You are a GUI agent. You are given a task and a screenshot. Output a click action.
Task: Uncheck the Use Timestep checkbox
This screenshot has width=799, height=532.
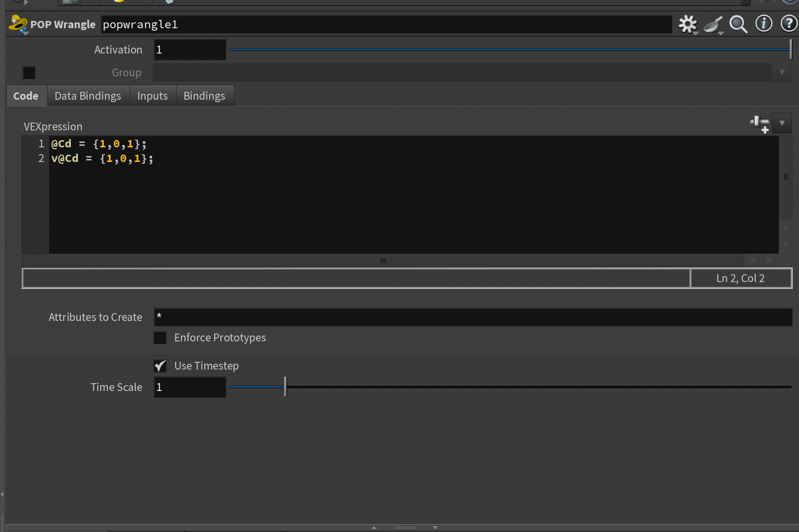(160, 366)
